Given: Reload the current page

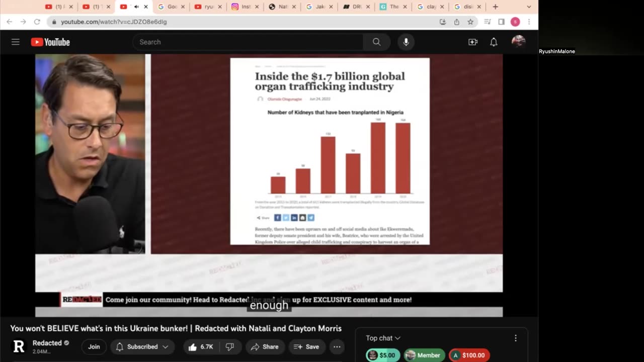Looking at the screenshot, I should 37,22.
